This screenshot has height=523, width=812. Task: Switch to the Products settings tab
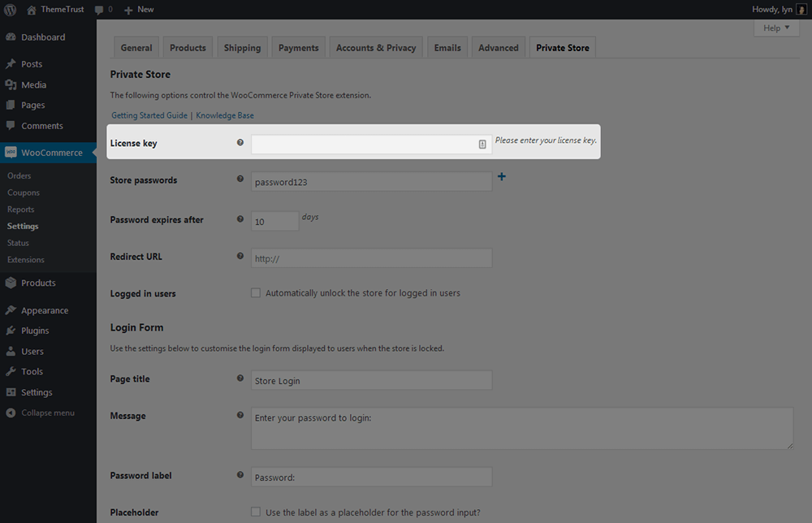188,48
